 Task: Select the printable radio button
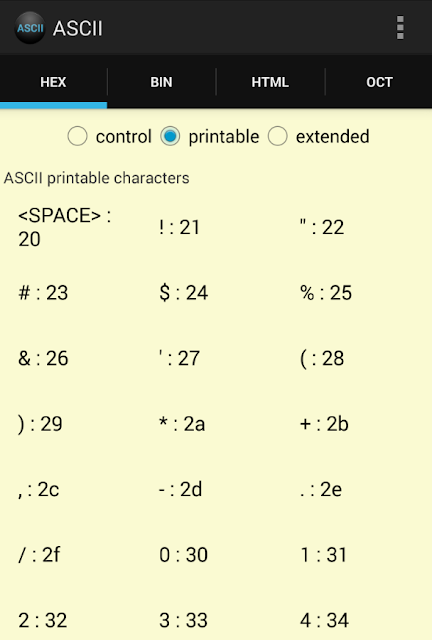click(209, 136)
